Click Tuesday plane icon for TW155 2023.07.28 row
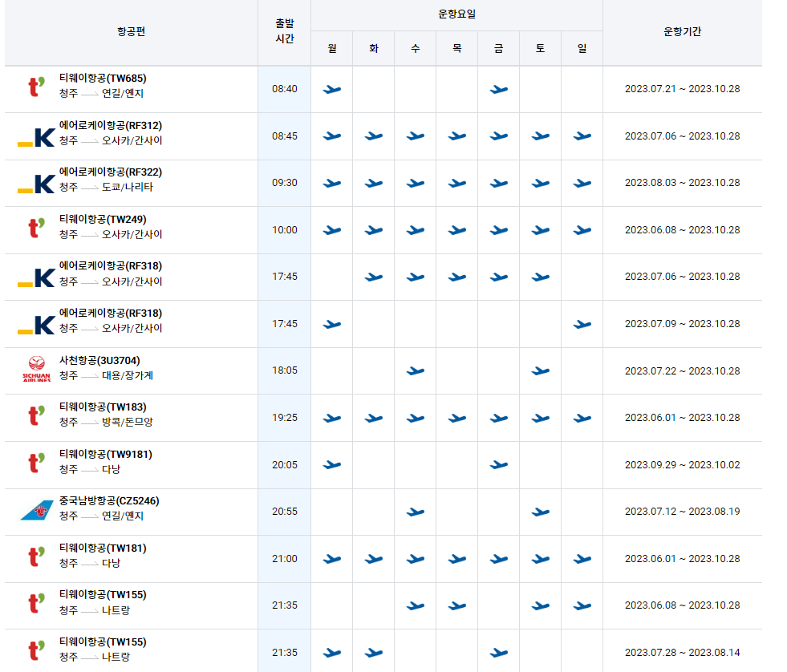 coord(373,653)
